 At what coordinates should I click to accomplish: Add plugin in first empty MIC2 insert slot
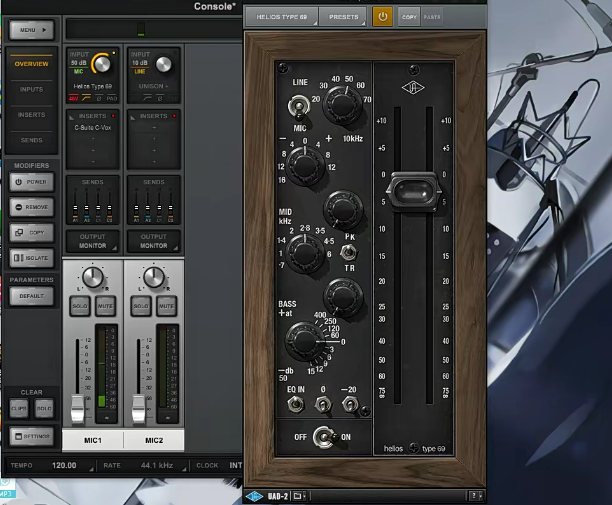154,128
